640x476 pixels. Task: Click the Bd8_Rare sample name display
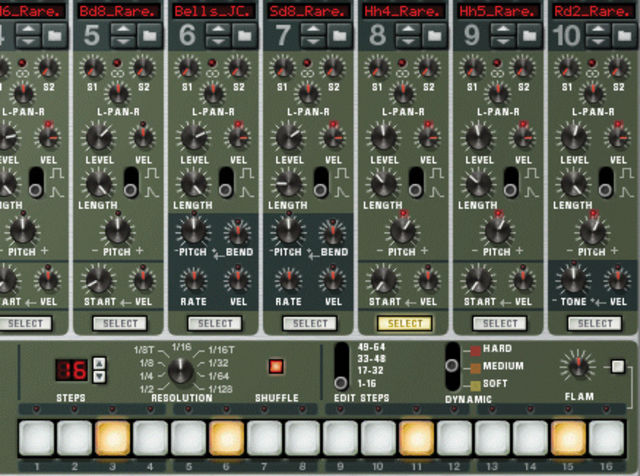pyautogui.click(x=119, y=11)
